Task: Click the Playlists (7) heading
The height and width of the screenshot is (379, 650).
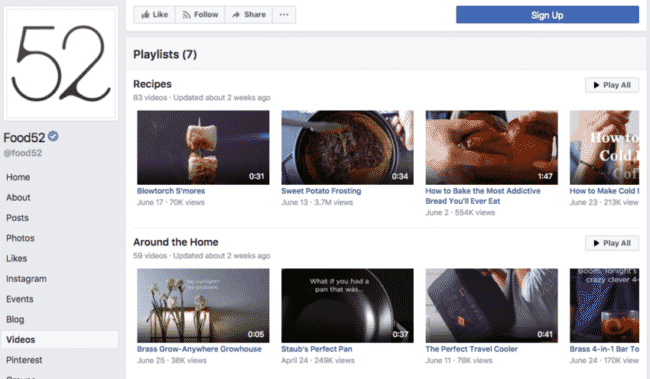Action: [165, 54]
